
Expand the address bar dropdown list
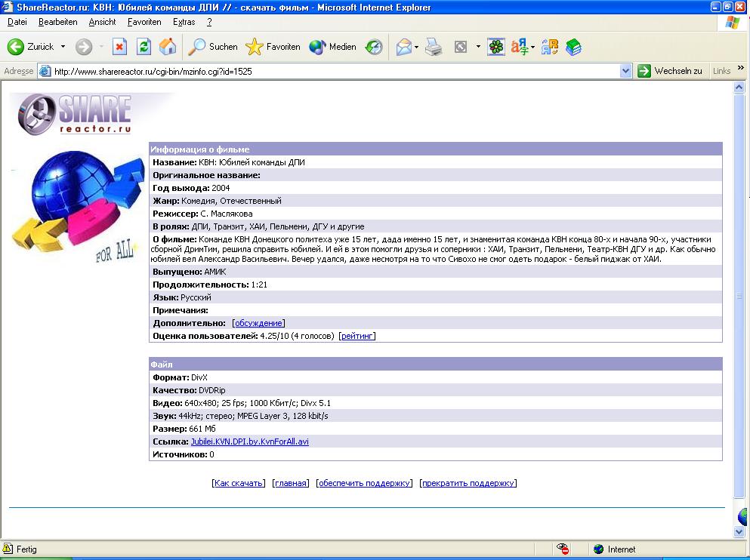[625, 71]
